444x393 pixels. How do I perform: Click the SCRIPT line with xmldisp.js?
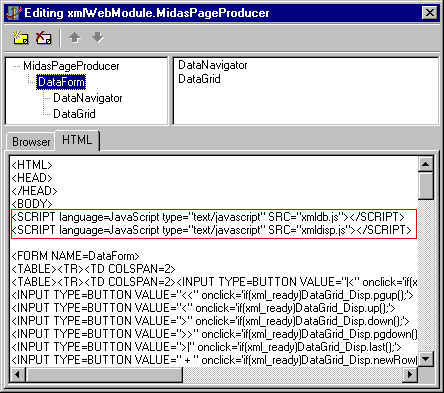(x=212, y=230)
